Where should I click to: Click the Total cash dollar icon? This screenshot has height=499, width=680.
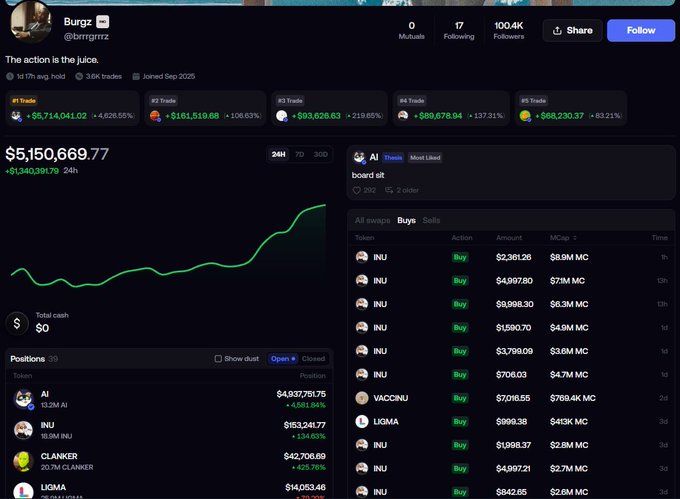point(17,323)
